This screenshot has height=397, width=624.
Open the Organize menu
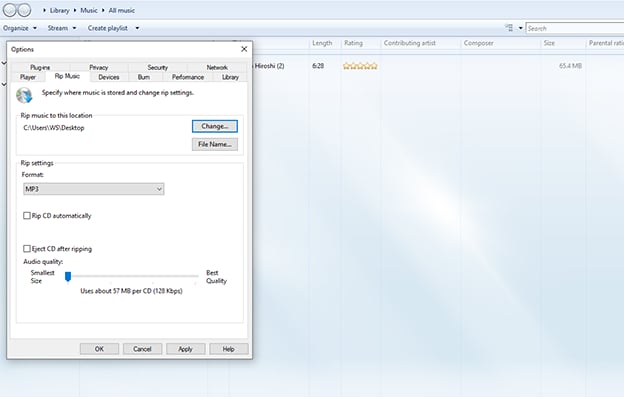[x=16, y=28]
